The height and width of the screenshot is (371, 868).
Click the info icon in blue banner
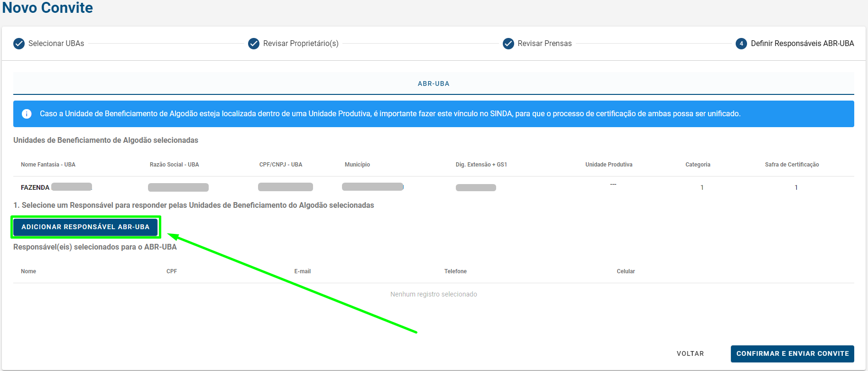point(27,114)
